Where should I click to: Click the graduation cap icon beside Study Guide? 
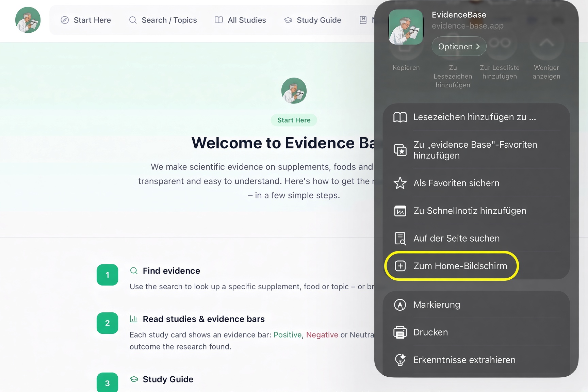point(288,20)
